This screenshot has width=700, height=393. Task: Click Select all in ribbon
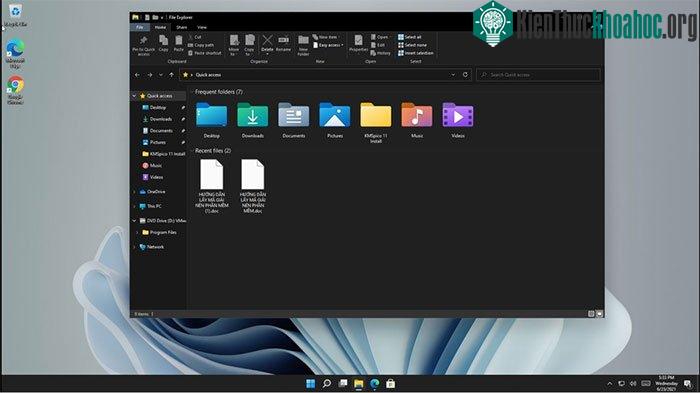pos(409,37)
